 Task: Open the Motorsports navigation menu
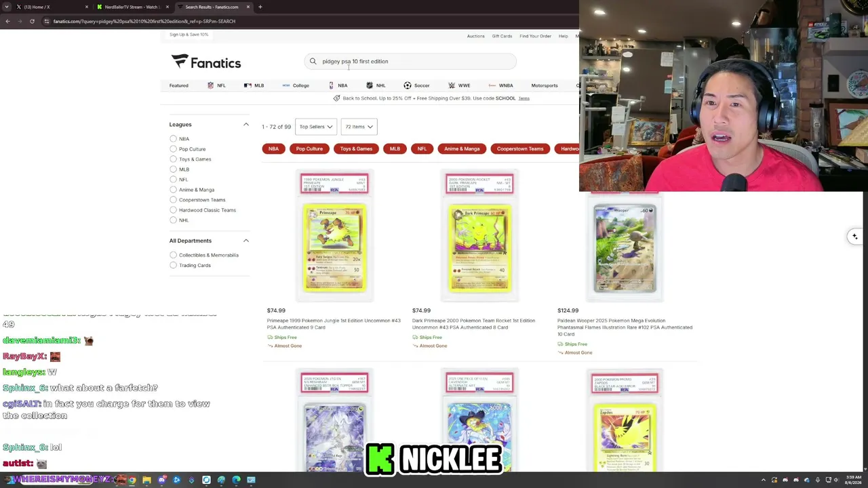tap(545, 85)
